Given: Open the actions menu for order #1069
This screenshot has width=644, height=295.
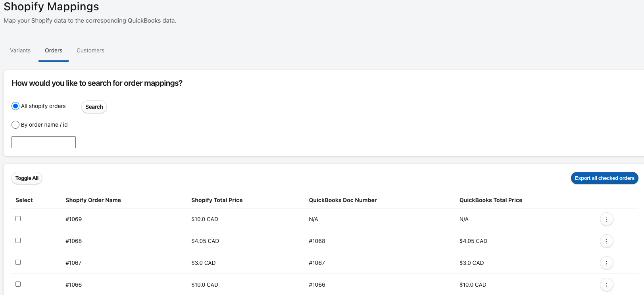Looking at the screenshot, I should (x=606, y=219).
